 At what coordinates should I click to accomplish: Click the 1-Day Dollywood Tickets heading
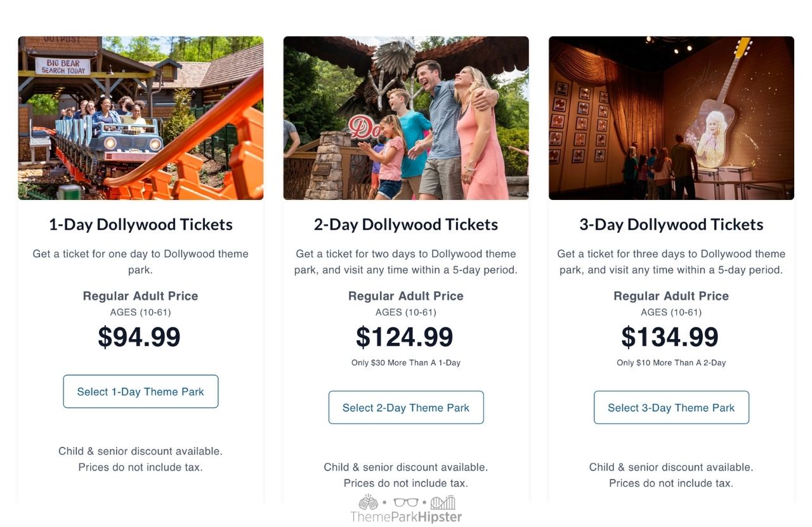(140, 225)
